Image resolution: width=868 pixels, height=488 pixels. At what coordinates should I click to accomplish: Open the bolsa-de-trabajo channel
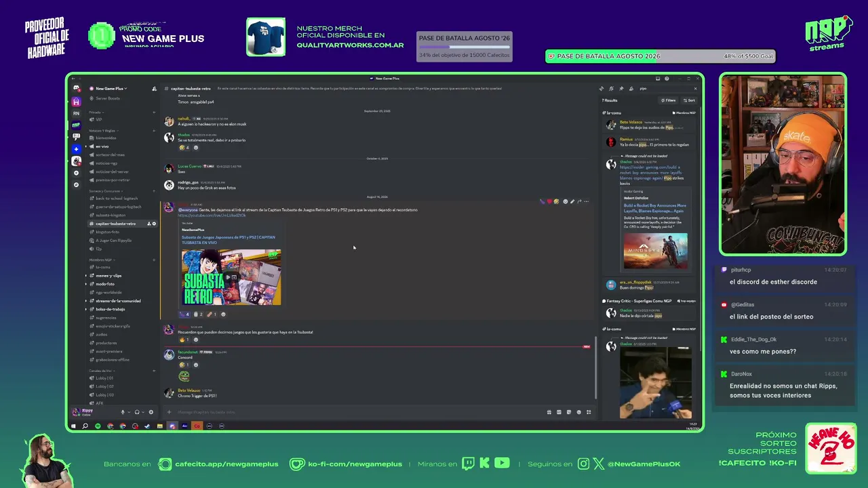coord(110,309)
